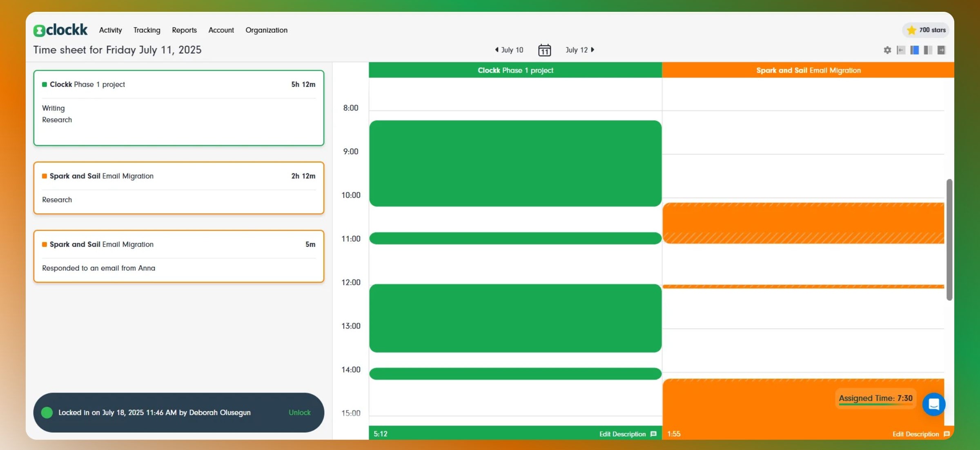Image resolution: width=980 pixels, height=450 pixels.
Task: Click the 12:00 time label
Action: coord(351,282)
